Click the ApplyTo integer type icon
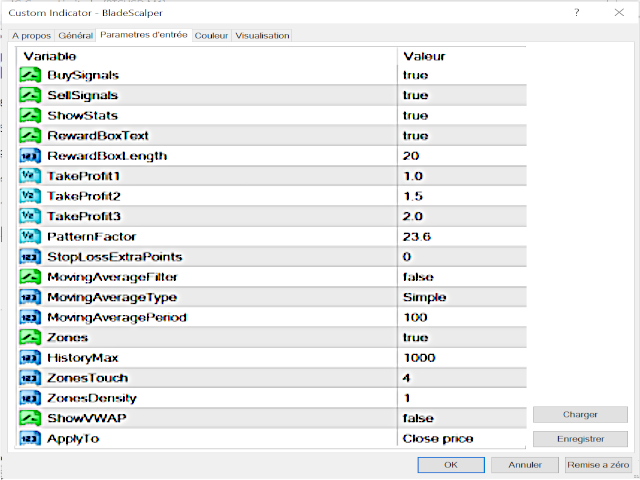The height and width of the screenshot is (480, 640). coord(29,438)
